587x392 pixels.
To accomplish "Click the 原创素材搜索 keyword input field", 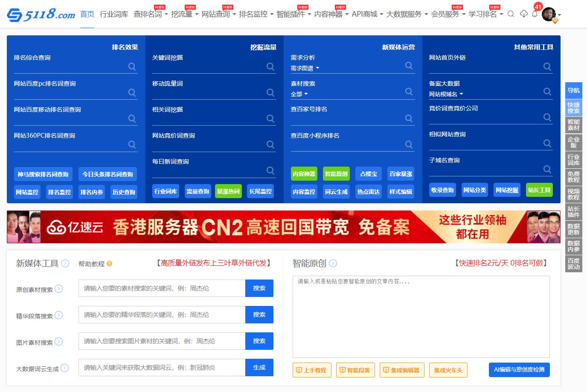I will (162, 288).
